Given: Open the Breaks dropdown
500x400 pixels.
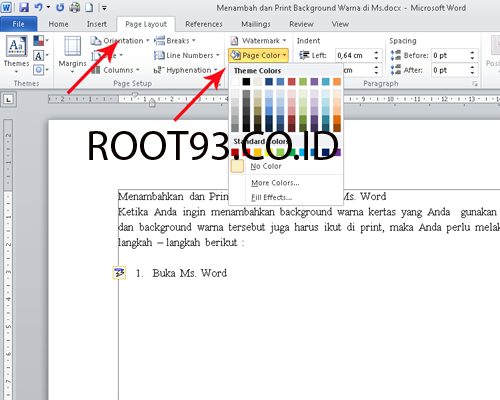Looking at the screenshot, I should [175, 41].
